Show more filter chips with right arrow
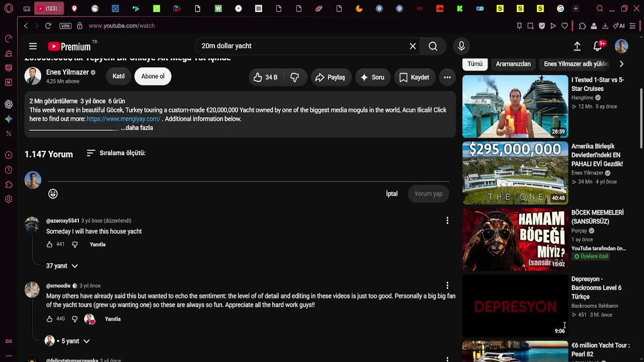The width and height of the screenshot is (644, 362). tap(621, 64)
